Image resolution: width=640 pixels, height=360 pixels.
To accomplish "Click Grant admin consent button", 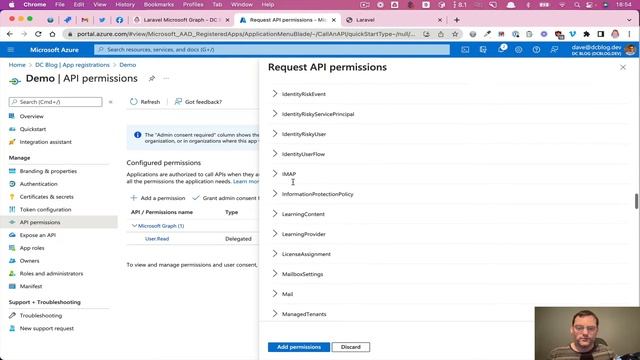I will (226, 198).
